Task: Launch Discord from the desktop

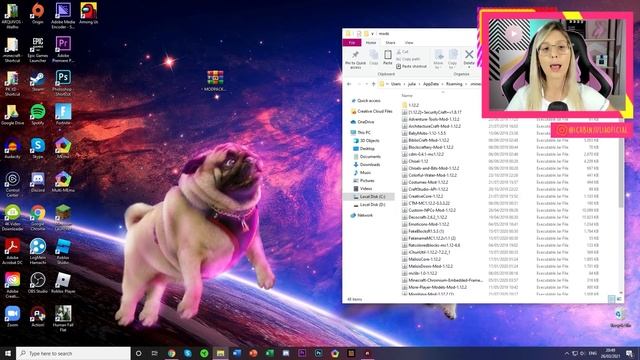Action: (x=38, y=182)
